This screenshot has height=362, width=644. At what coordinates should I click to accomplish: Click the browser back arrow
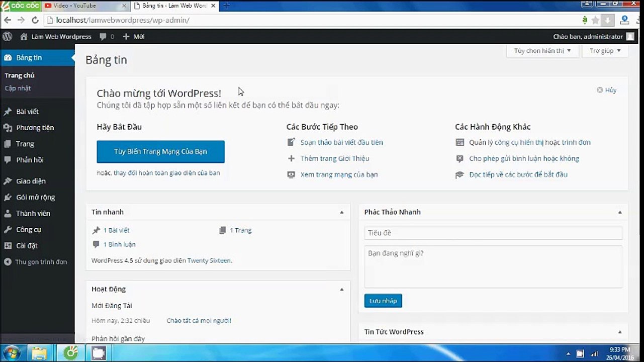point(8,20)
